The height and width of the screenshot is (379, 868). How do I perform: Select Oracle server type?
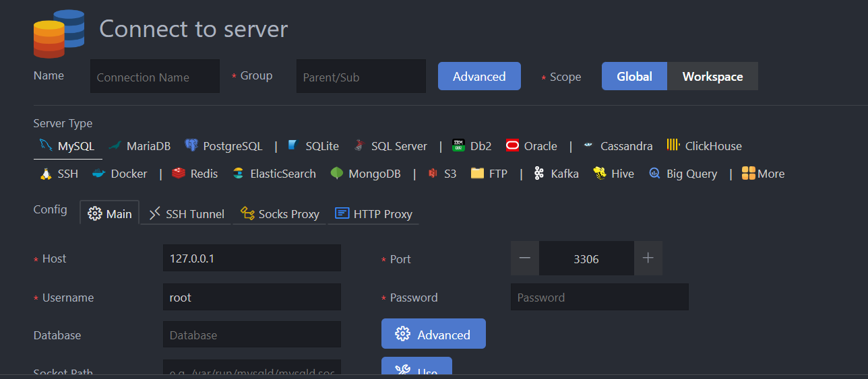532,146
